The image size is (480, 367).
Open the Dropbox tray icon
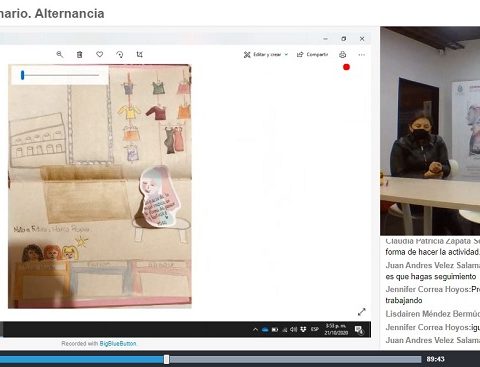pos(303,329)
